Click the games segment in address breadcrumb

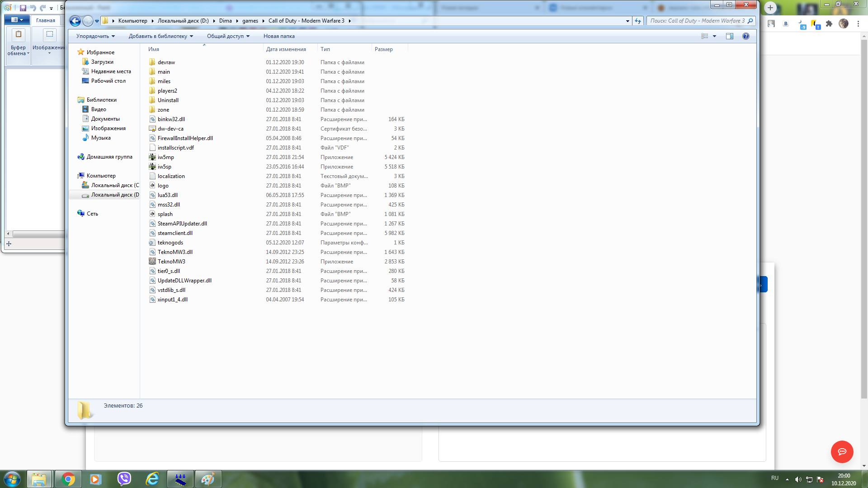pyautogui.click(x=250, y=21)
